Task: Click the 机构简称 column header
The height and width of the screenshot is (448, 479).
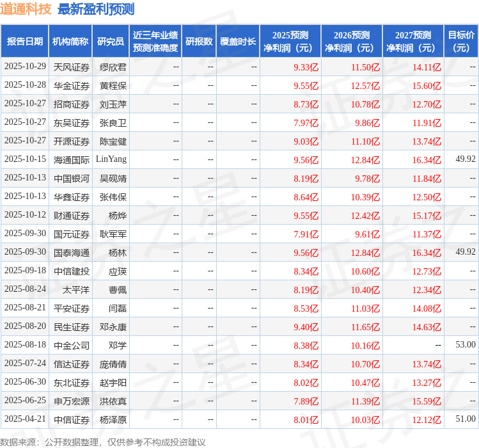Action: [70, 42]
